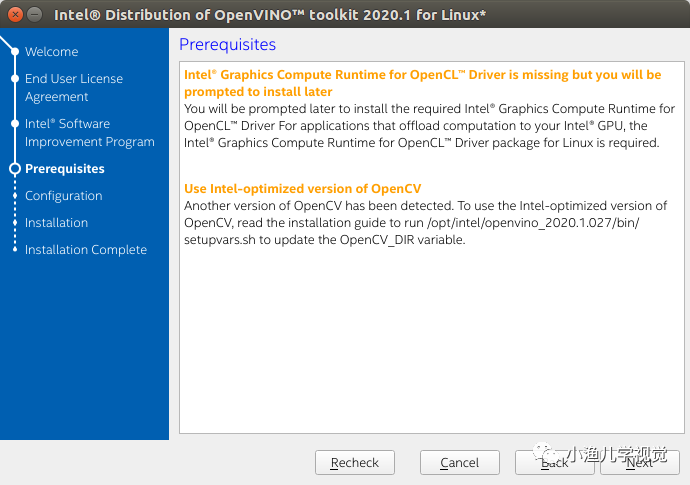Click the Welcome step marker dot
Viewport: 690px width, 485px height.
[15, 51]
